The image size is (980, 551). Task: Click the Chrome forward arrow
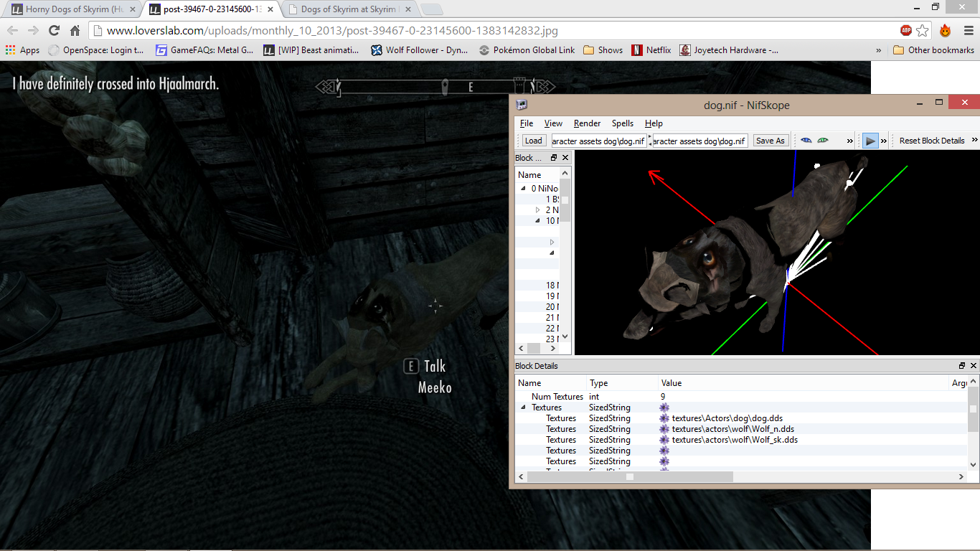click(33, 31)
